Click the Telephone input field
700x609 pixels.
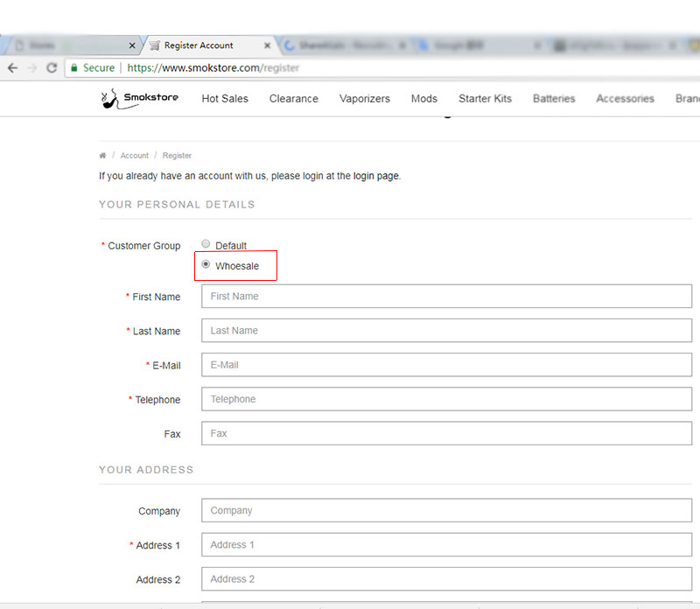click(446, 399)
